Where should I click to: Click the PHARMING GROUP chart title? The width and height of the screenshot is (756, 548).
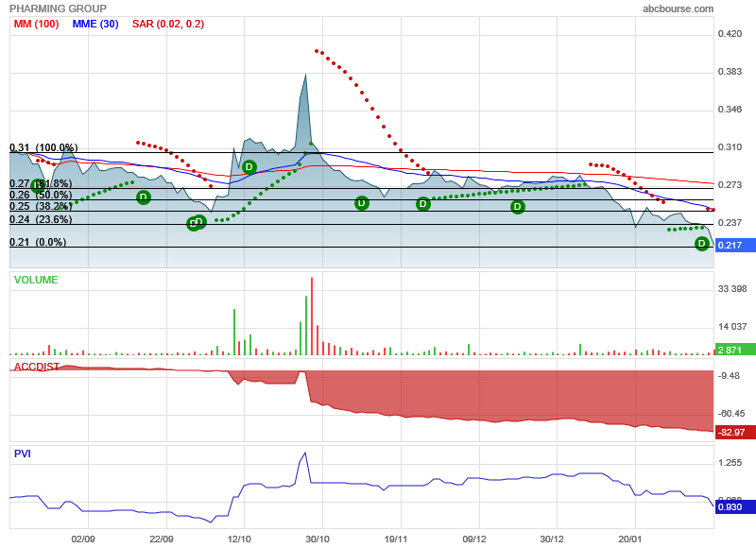pos(58,9)
